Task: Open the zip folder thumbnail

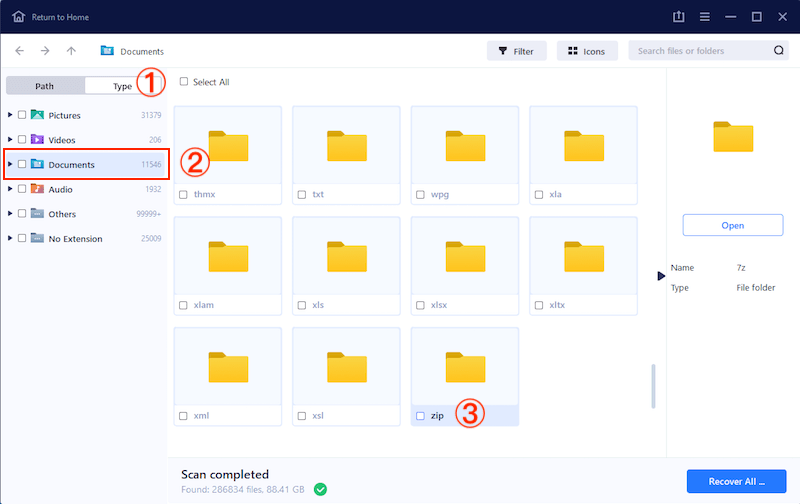Action: [465, 367]
